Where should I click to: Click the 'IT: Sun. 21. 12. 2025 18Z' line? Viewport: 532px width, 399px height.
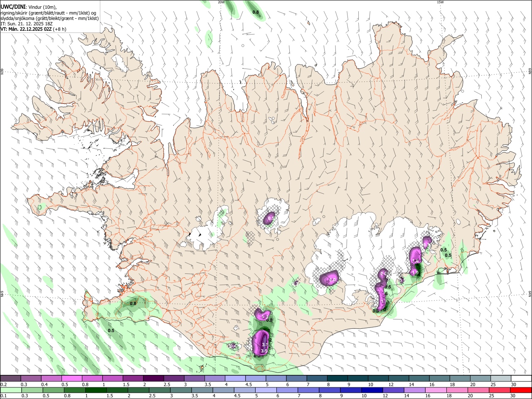(26, 24)
